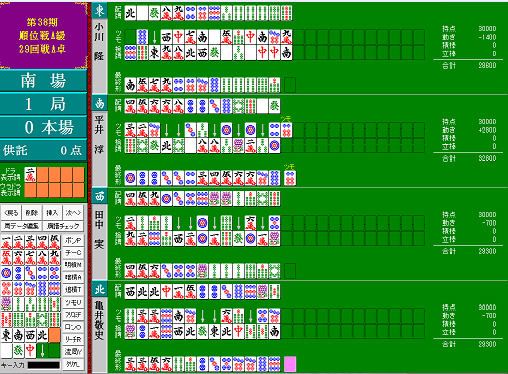Choose the 1-sou bird tile in the palette
This screenshot has width=508, height=374.
tap(6, 304)
